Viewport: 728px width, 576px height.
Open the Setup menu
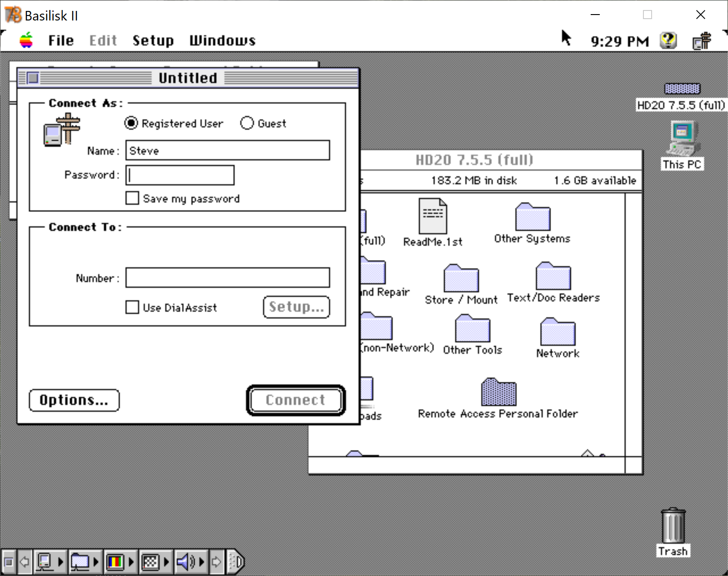click(x=153, y=40)
